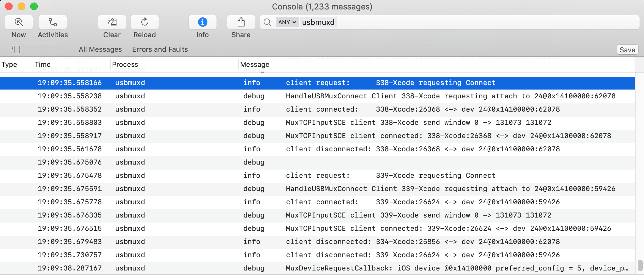
Task: Select client connected 338-Xcode:26368 info row
Action: coord(318,109)
